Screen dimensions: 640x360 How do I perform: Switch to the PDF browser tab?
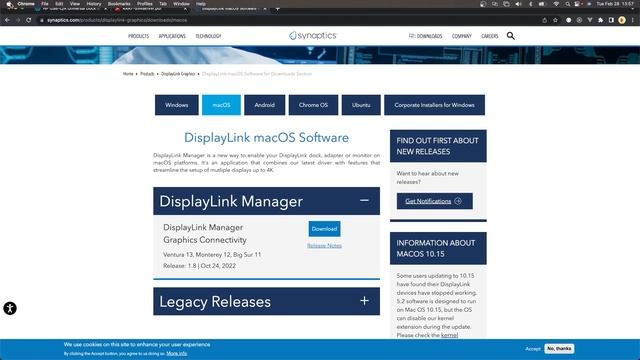(151, 8)
